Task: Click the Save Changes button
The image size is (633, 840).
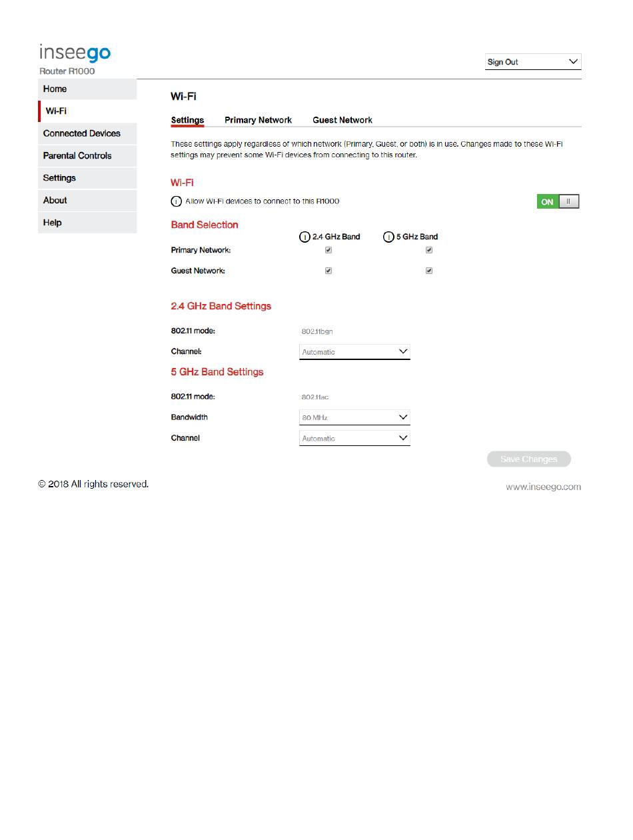Action: (528, 459)
